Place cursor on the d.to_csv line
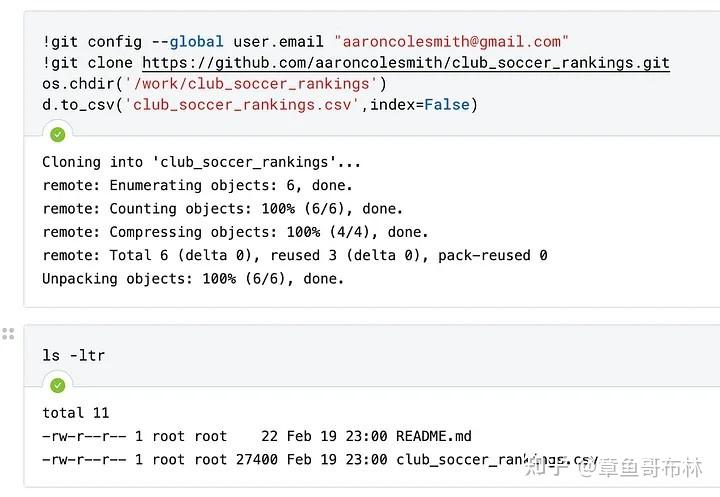720x497 pixels. (x=260, y=105)
